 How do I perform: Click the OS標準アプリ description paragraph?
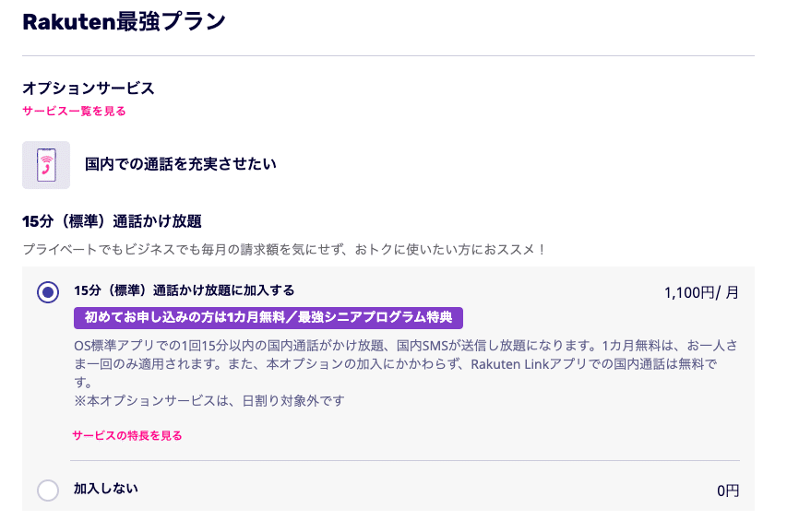pos(406,355)
